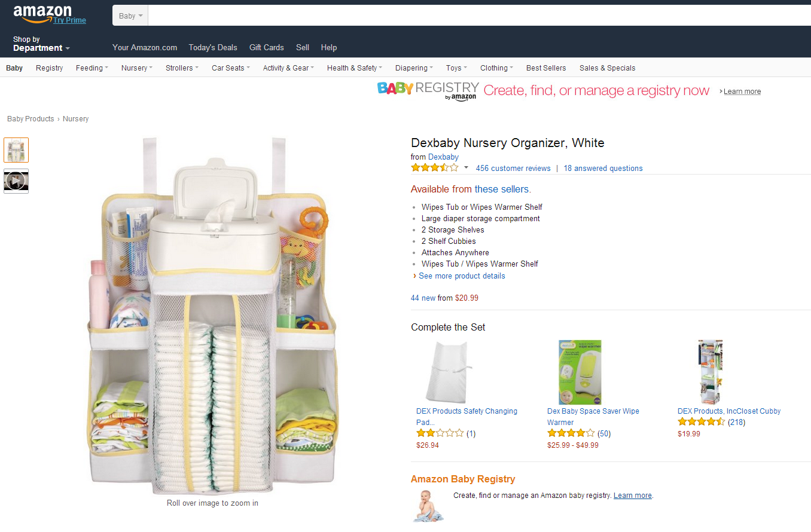Click the Try Prime link
The height and width of the screenshot is (532, 811).
[69, 20]
